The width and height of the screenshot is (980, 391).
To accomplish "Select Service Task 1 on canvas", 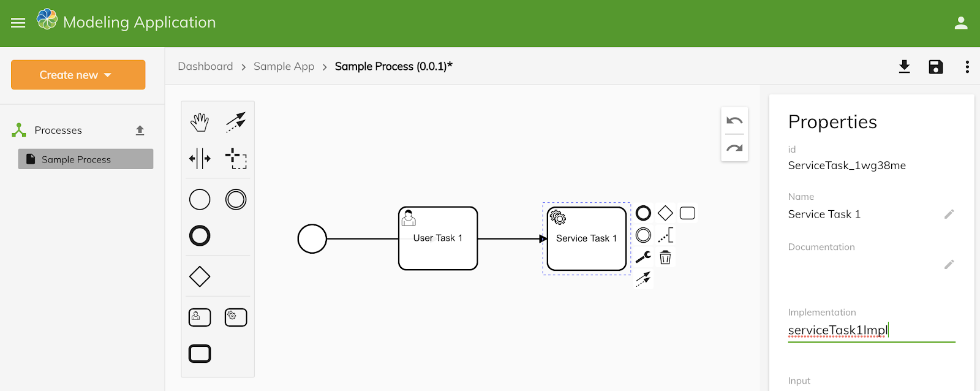I will tap(587, 238).
